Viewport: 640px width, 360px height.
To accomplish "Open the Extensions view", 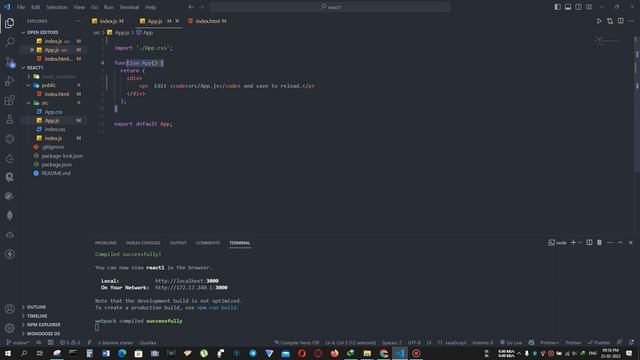I will coord(9,100).
